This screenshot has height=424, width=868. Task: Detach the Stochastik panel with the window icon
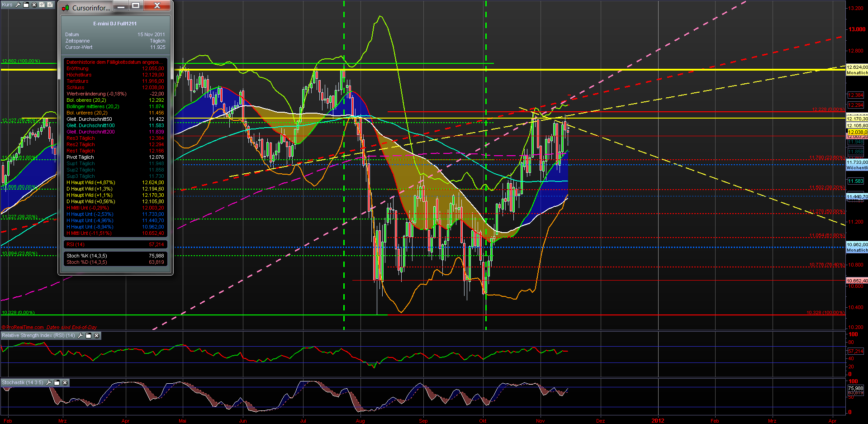click(57, 383)
